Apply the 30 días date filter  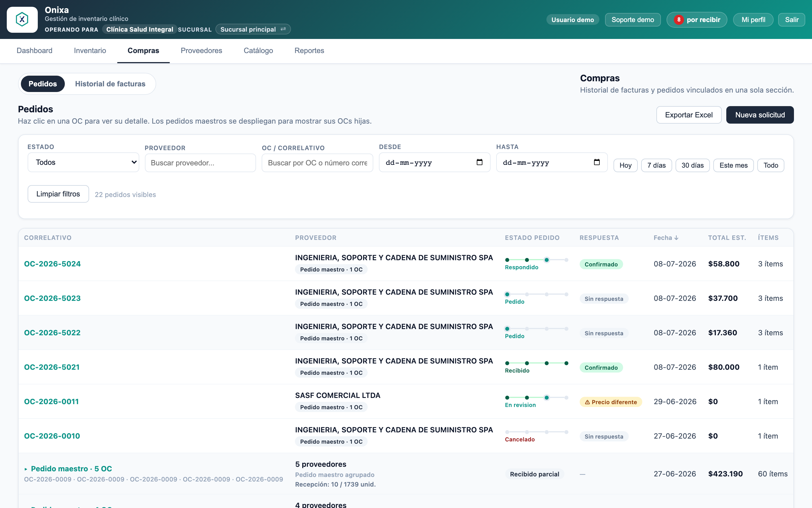(x=692, y=165)
